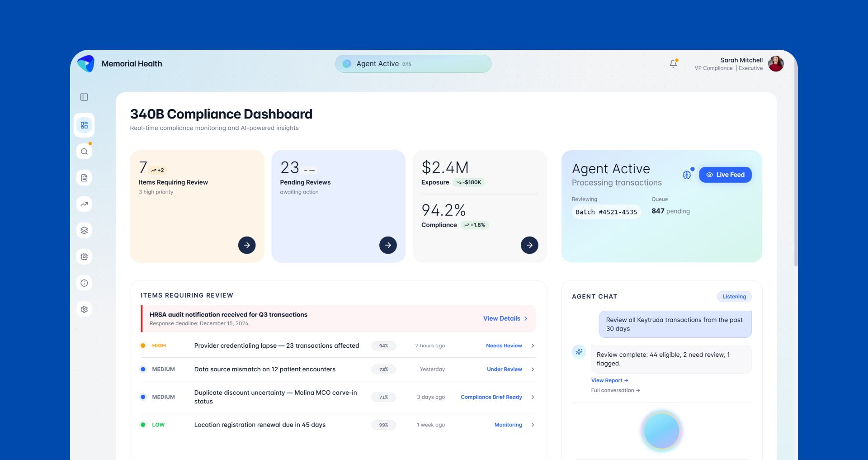
Task: Open arrow on Items Requiring Review card
Action: (247, 245)
